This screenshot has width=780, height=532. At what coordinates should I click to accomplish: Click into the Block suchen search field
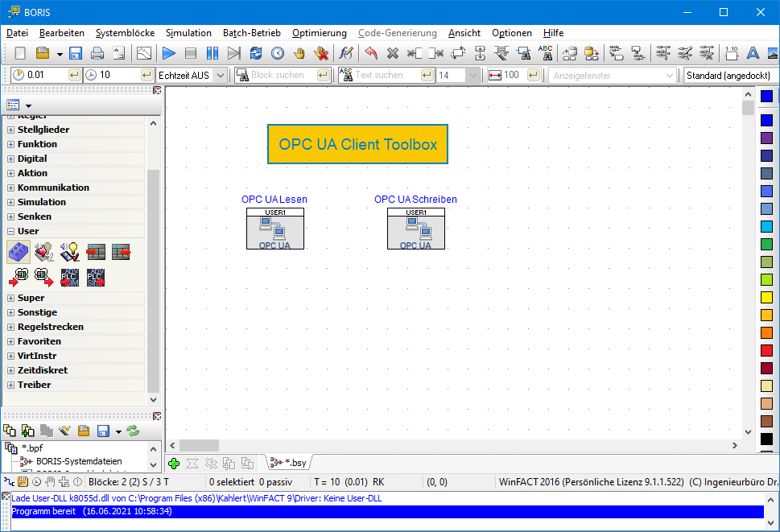click(283, 75)
